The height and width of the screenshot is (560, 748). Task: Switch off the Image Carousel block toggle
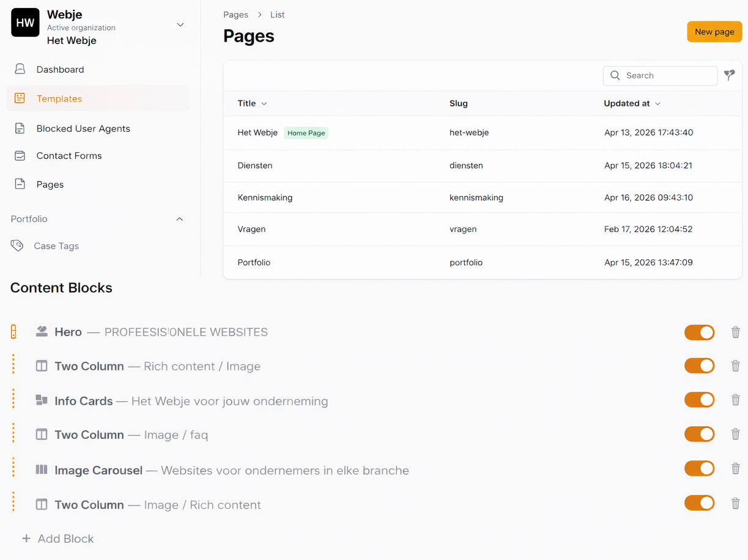pos(699,469)
